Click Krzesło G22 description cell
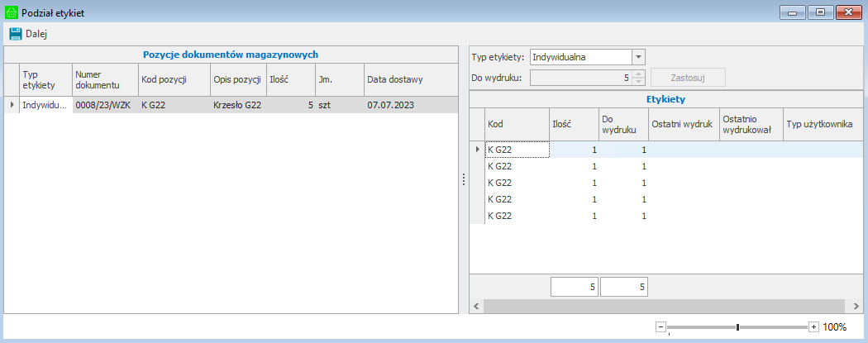Image resolution: width=868 pixels, height=343 pixels. click(237, 105)
